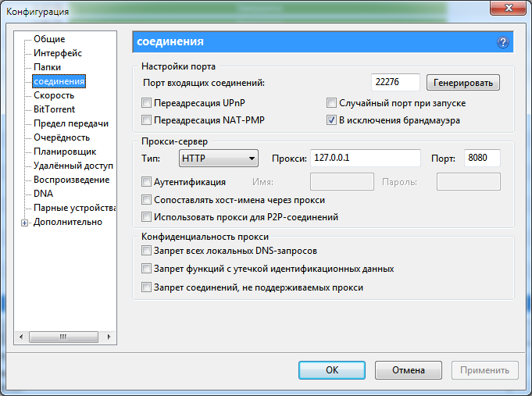Enable Переадресация NAT-PMP checkbox
The image size is (532, 396).
click(x=146, y=120)
